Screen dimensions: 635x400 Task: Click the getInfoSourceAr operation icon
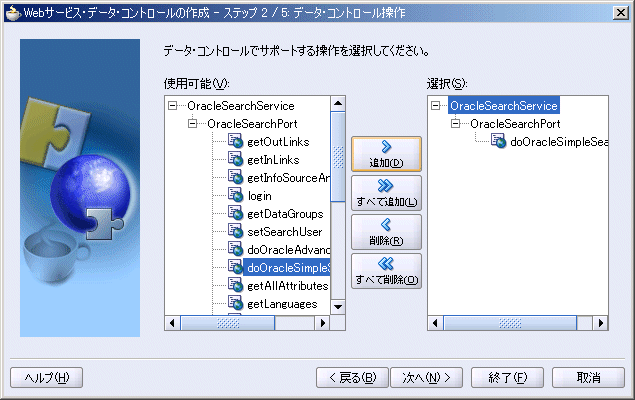(x=235, y=177)
